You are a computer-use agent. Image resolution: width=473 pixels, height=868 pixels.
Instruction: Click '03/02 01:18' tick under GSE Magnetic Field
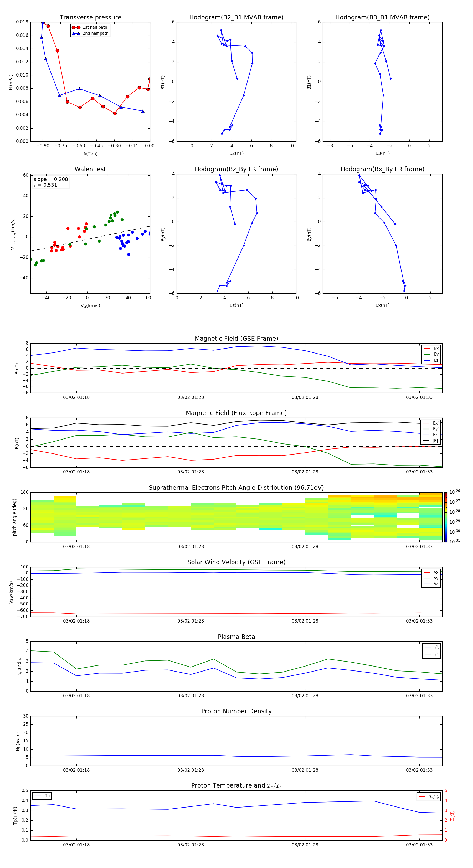(x=76, y=397)
